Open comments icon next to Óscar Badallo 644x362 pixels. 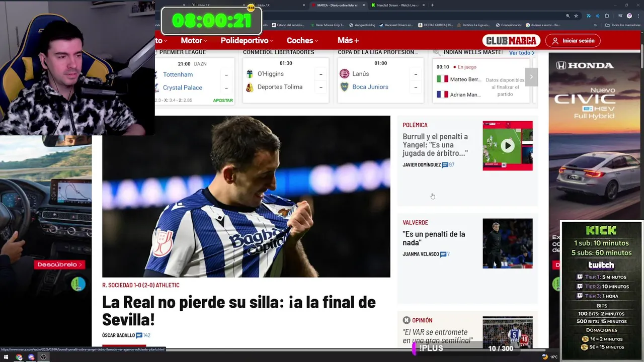(139, 335)
